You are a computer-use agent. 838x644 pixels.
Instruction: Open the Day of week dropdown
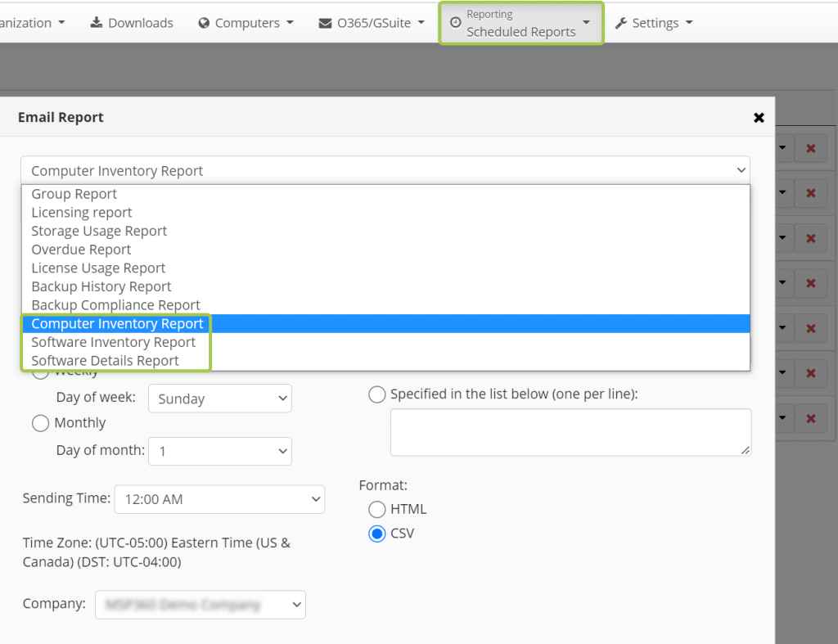[219, 399]
